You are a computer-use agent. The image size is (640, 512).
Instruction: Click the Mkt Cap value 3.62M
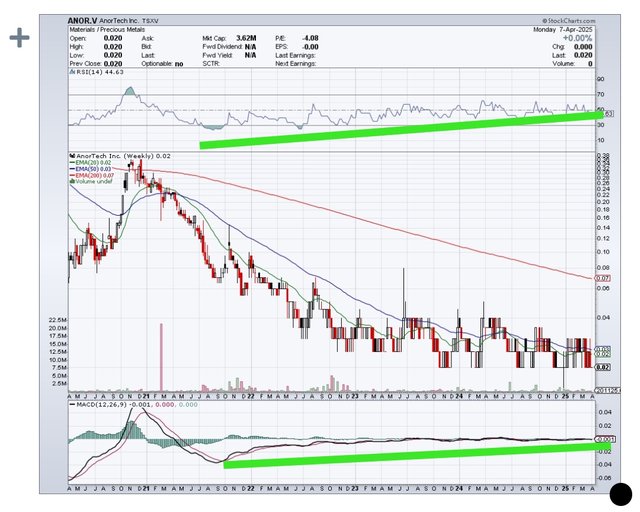click(x=246, y=38)
